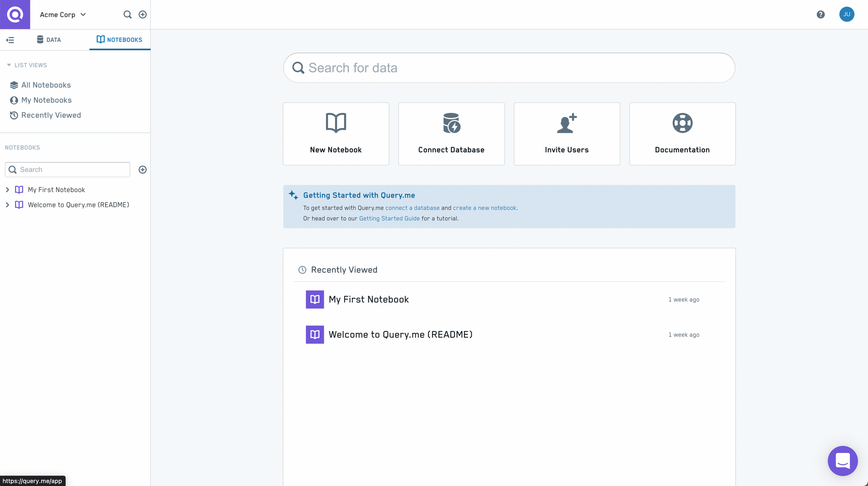Open My Notebooks list view

(41, 100)
